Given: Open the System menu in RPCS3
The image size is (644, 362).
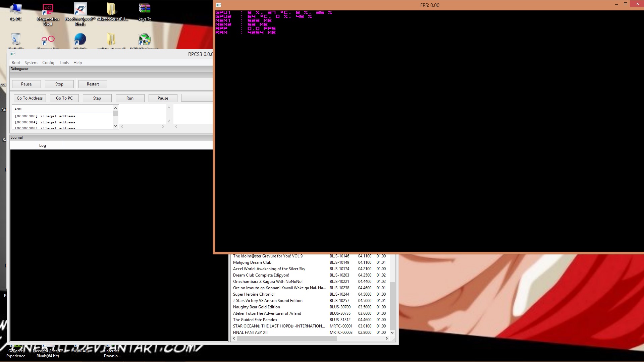Looking at the screenshot, I should pyautogui.click(x=31, y=63).
